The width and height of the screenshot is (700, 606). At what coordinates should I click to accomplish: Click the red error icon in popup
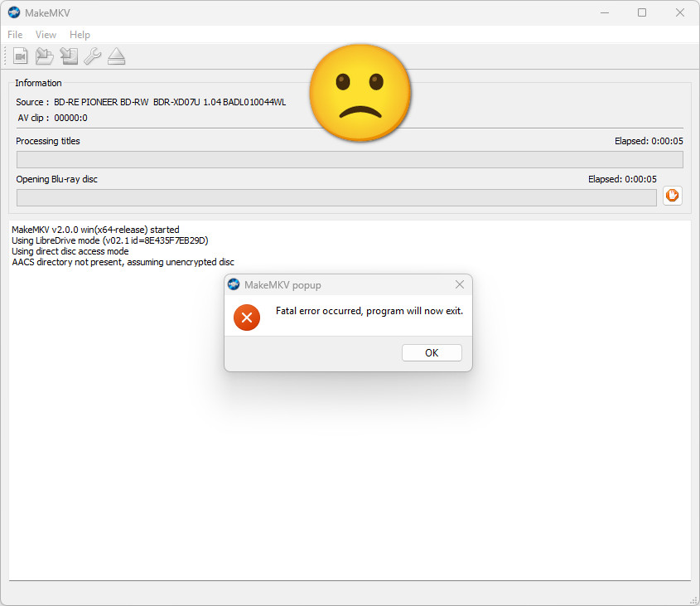246,318
